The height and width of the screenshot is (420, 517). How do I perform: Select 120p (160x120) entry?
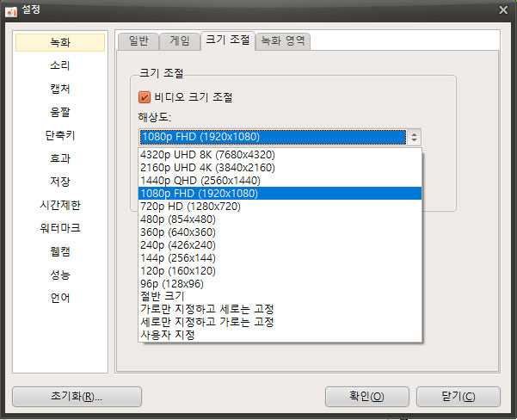(x=280, y=270)
